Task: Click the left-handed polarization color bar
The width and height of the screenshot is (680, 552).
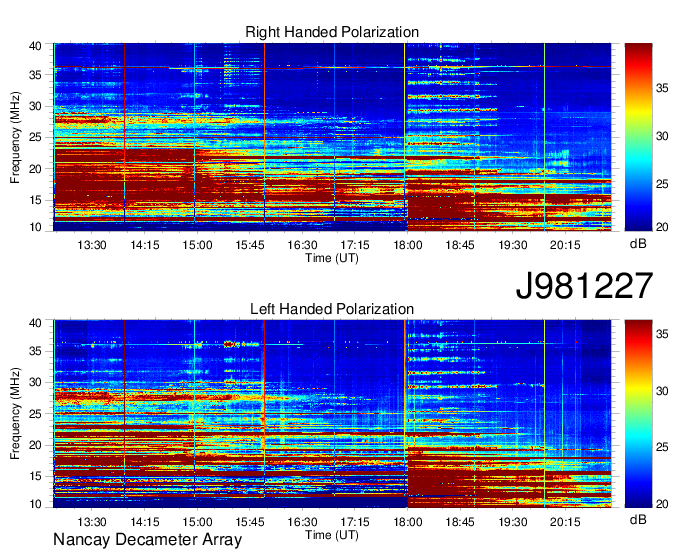Action: coord(638,414)
